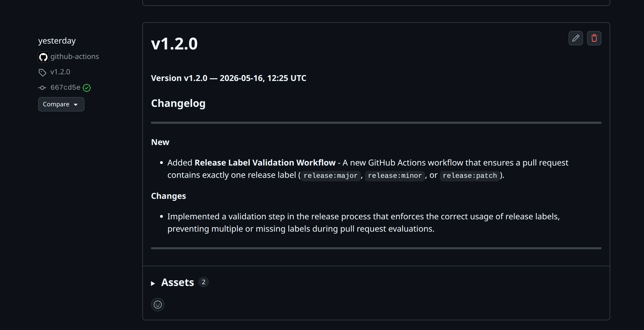644x330 pixels.
Task: Click the tag icon beside v1.2.0
Action: (42, 73)
